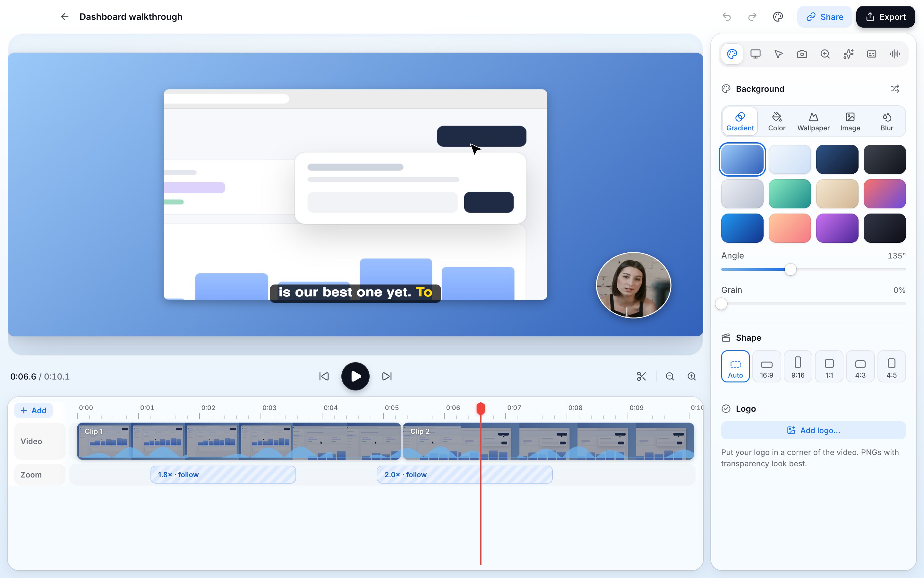Switch to the Gradient background tab
924x578 pixels.
point(740,122)
